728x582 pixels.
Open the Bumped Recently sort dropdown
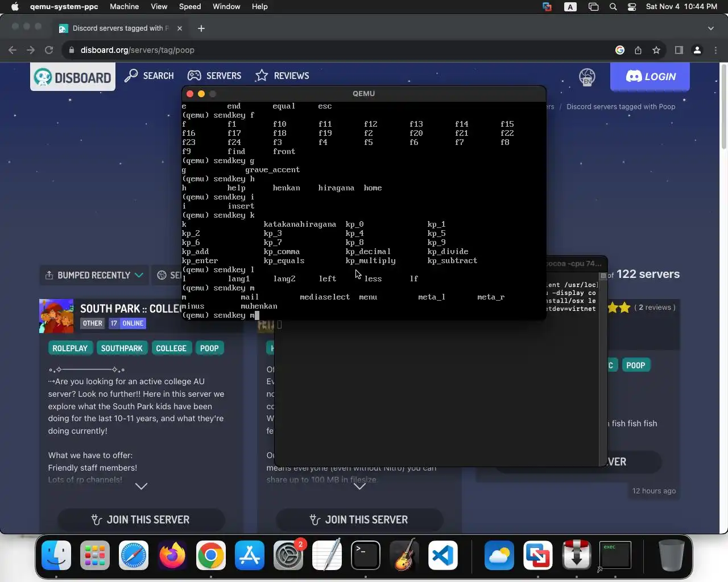click(x=94, y=275)
